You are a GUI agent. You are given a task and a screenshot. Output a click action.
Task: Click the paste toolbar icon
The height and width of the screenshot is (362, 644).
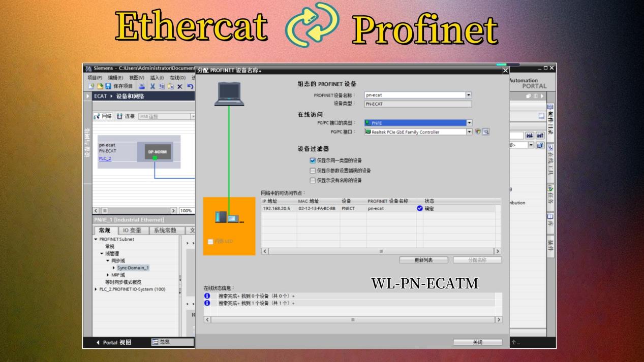(x=170, y=86)
